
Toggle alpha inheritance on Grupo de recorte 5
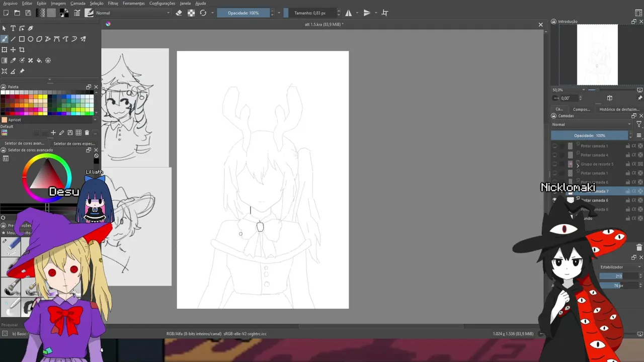coord(634,164)
